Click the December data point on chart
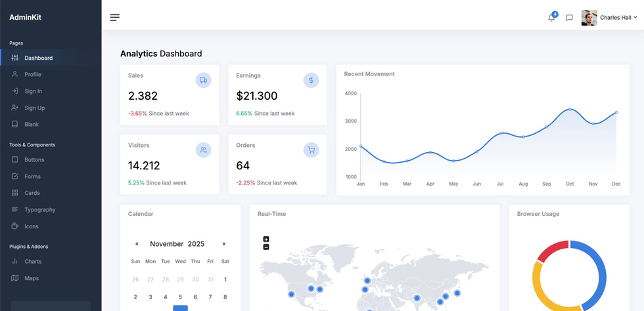 (616, 112)
